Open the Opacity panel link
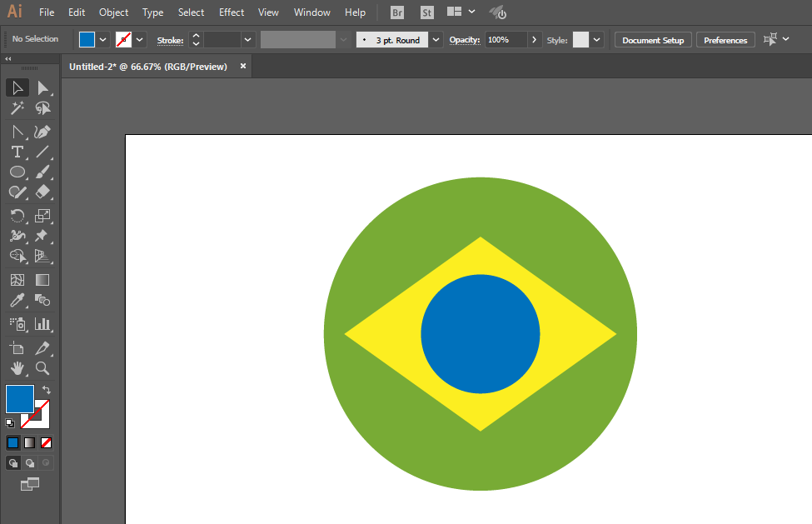This screenshot has height=524, width=812. pyautogui.click(x=465, y=40)
